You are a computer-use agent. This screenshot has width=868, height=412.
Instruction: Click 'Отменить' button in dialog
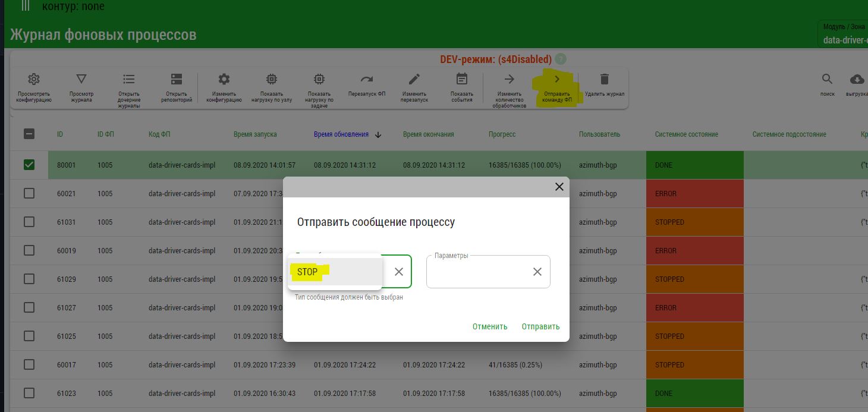tap(490, 326)
